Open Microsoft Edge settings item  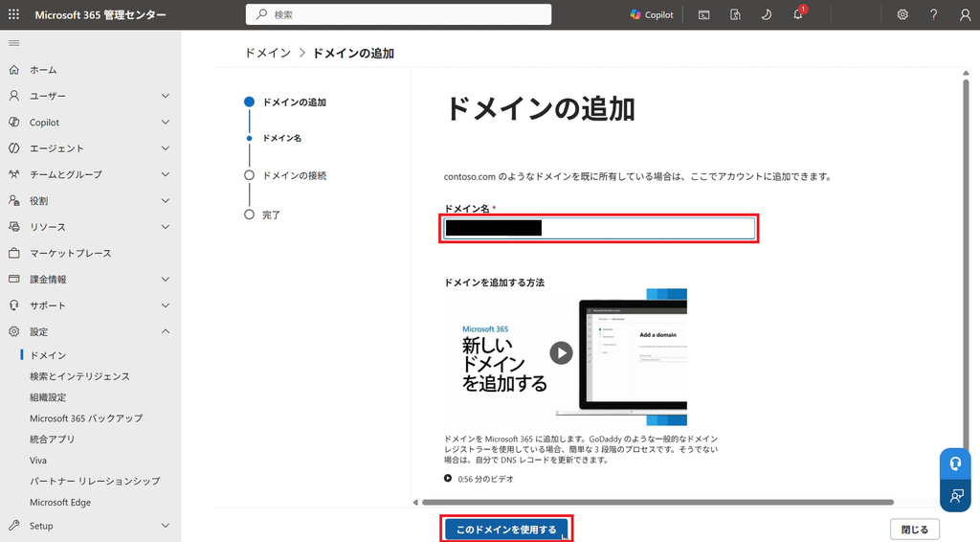click(60, 502)
